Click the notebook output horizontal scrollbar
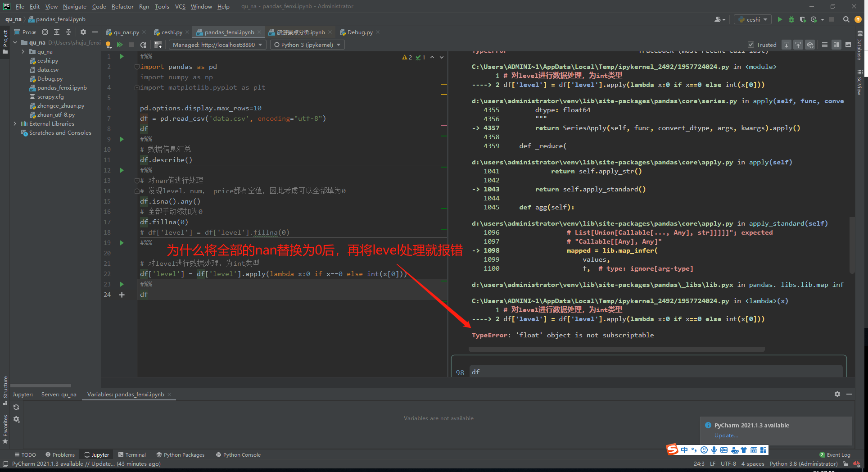The width and height of the screenshot is (868, 472). (616, 349)
